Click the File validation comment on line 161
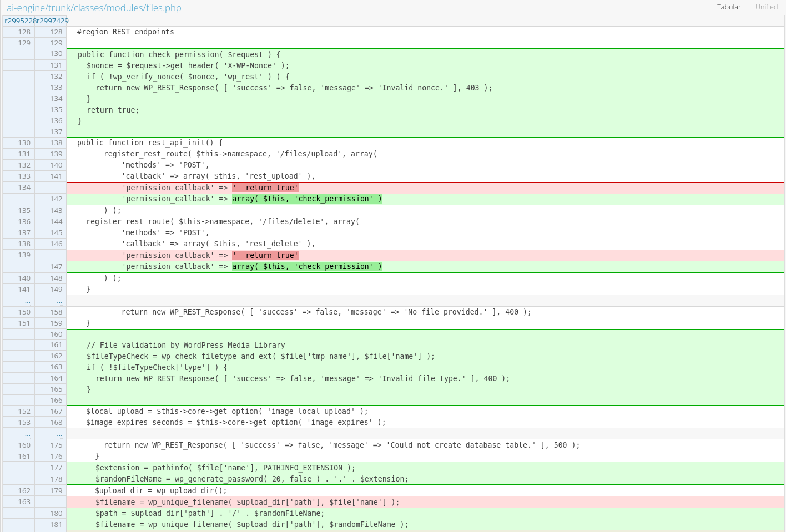The image size is (786, 532). pyautogui.click(x=185, y=345)
